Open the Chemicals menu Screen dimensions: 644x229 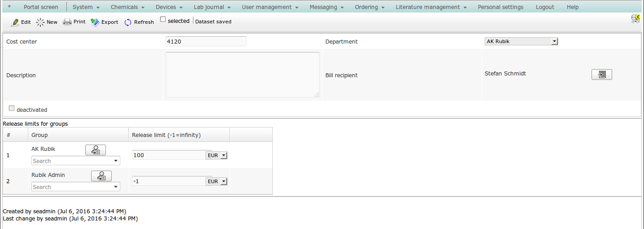coord(127,7)
